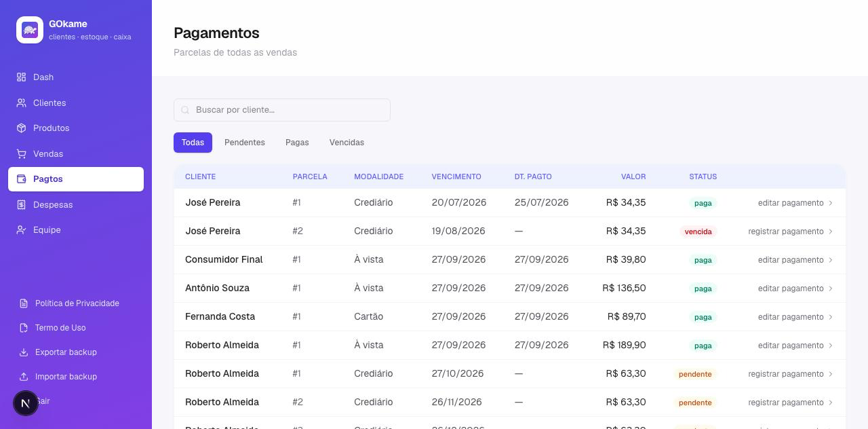
Task: Click editar pagamento for Roberto Almeida À vista
Action: click(795, 346)
